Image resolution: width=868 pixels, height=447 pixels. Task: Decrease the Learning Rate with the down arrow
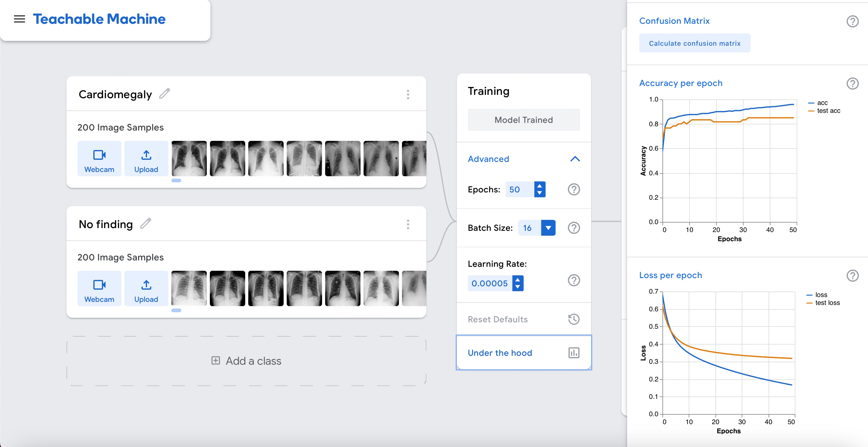point(518,287)
